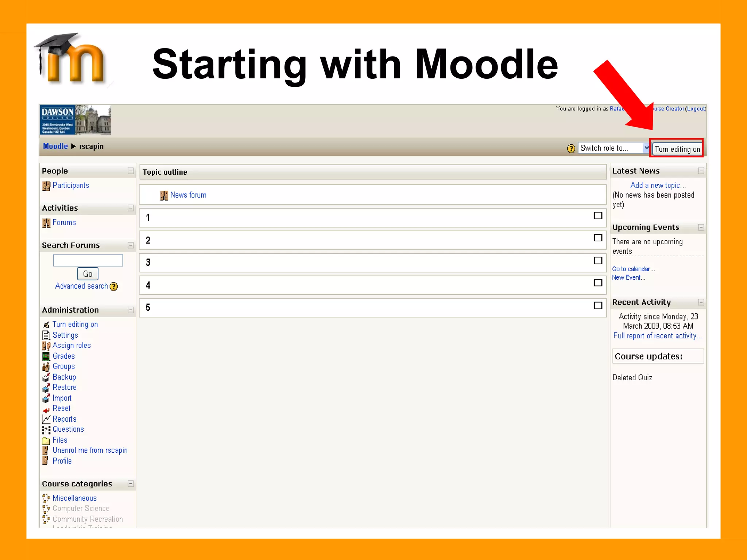747x560 pixels.
Task: Click inside the Search Forums text field
Action: 88,260
